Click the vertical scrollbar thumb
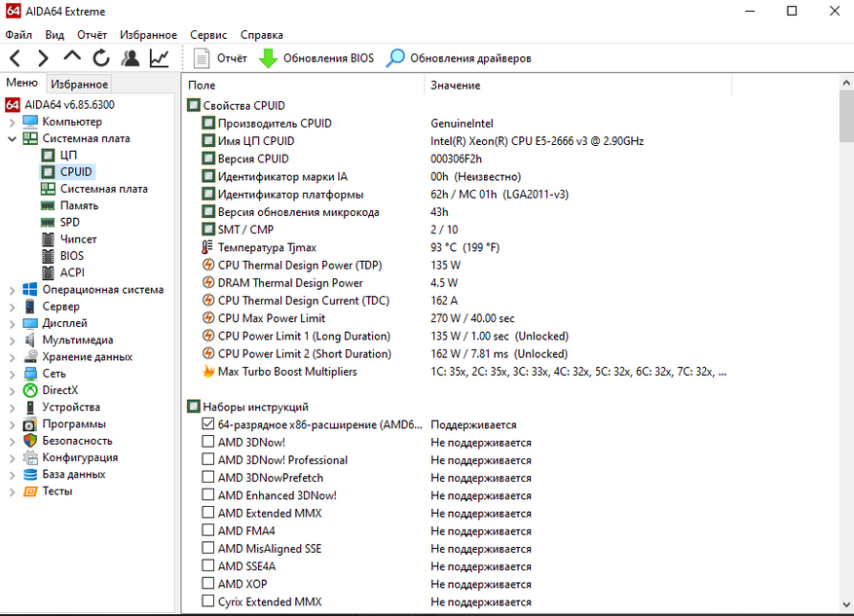This screenshot has width=854, height=616. (x=846, y=117)
